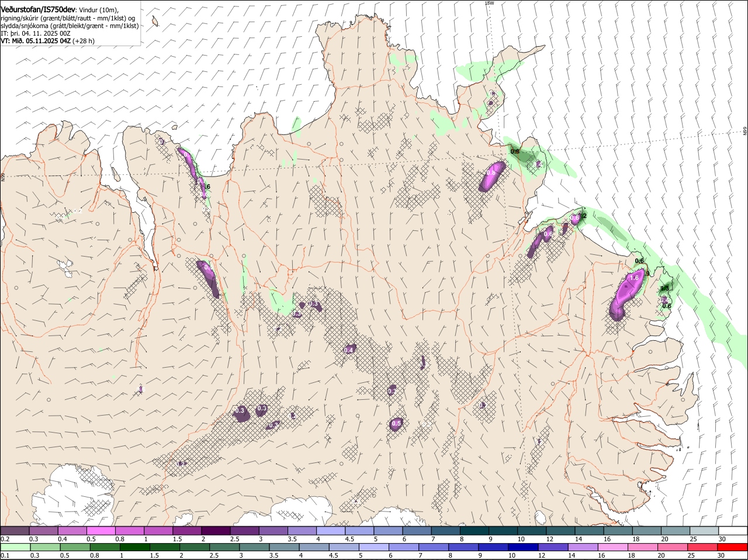Click the Veðurstofan/IS750dev map title
The image size is (748, 560).
click(37, 10)
